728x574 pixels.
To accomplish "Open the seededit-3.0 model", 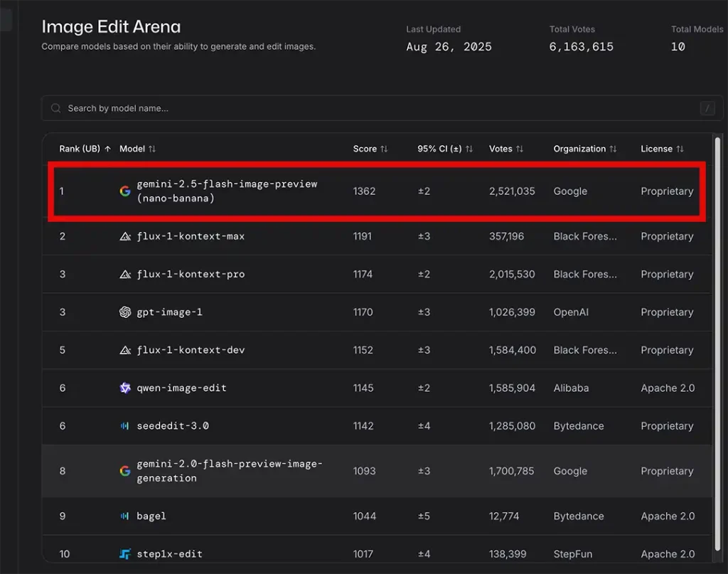I will coord(173,426).
